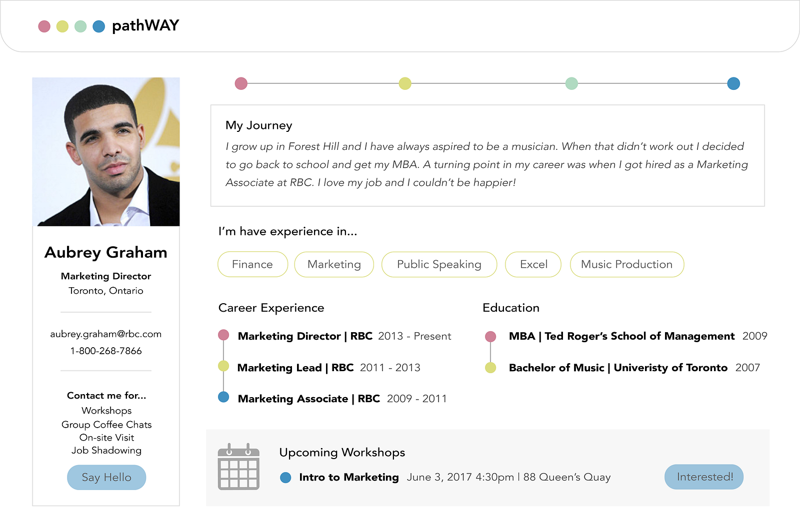Click the Say Hello button
This screenshot has width=800, height=532.
pos(106,478)
